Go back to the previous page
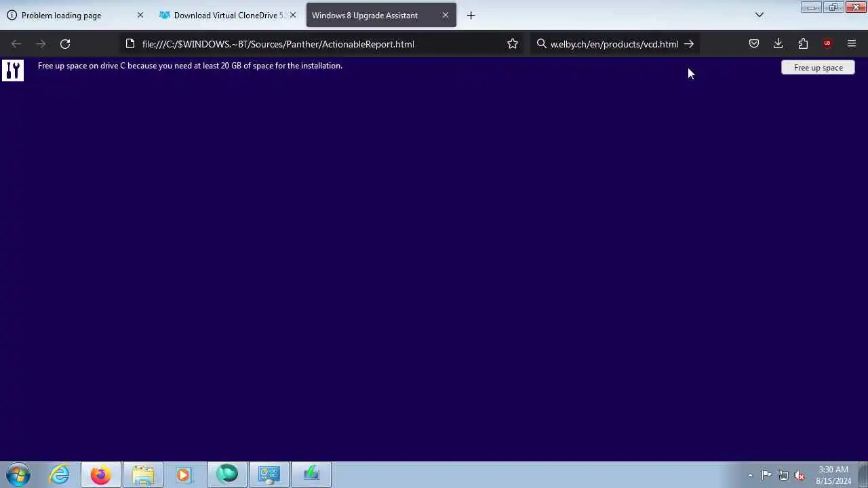This screenshot has width=868, height=488. pos(16,44)
